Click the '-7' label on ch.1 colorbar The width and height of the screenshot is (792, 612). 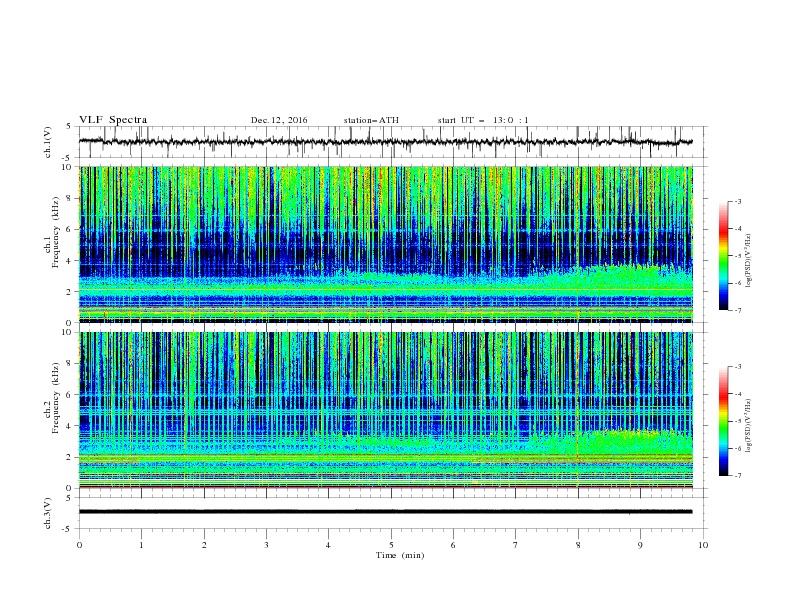[x=738, y=311]
